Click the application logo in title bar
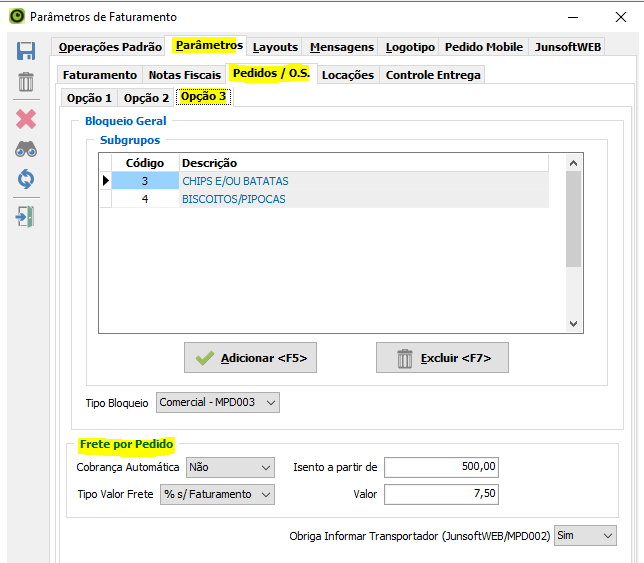This screenshot has height=563, width=644. (x=16, y=17)
